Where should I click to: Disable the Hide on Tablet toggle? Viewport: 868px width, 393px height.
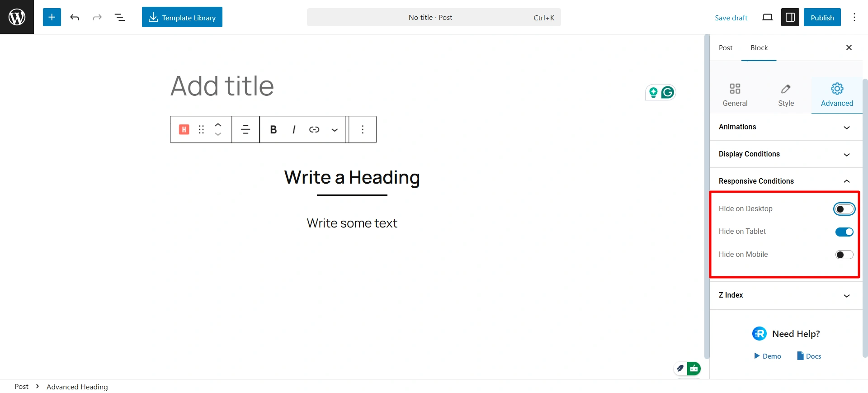[844, 232]
